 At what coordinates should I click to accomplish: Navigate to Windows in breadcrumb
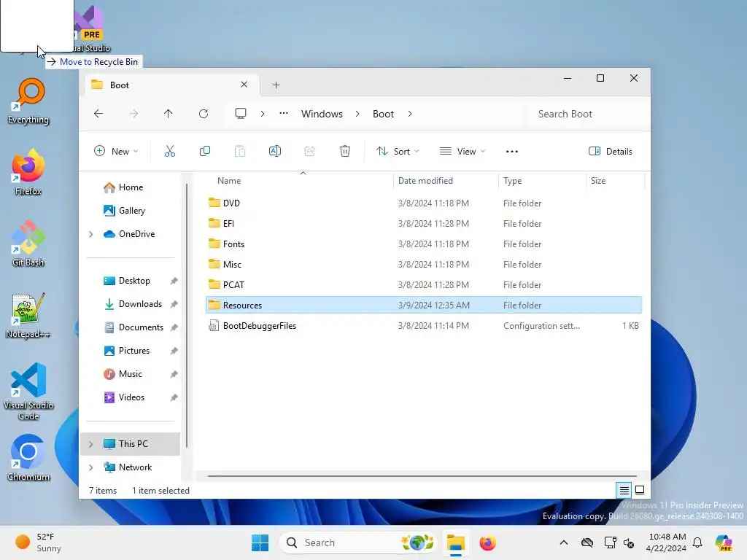click(x=322, y=114)
